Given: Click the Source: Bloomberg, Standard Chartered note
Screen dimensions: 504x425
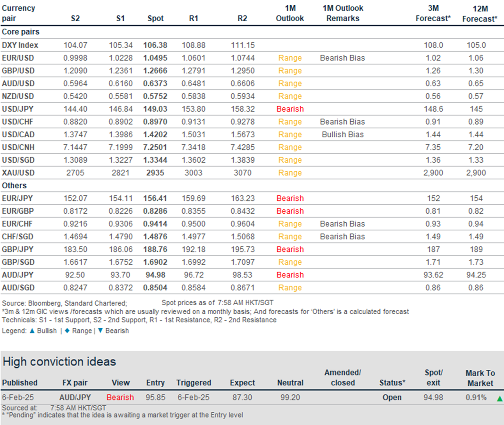Looking at the screenshot, I should coord(65,303).
